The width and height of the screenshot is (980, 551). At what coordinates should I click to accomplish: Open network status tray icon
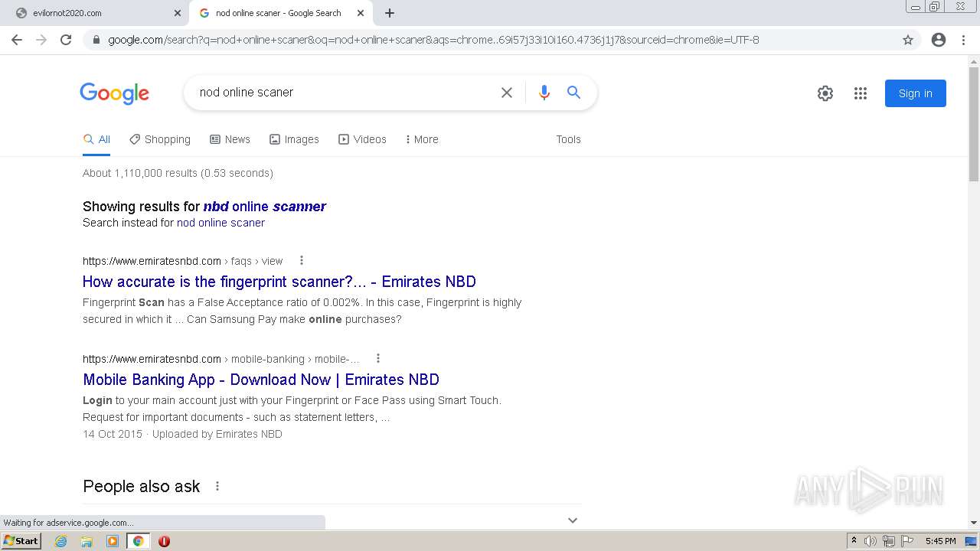(889, 541)
